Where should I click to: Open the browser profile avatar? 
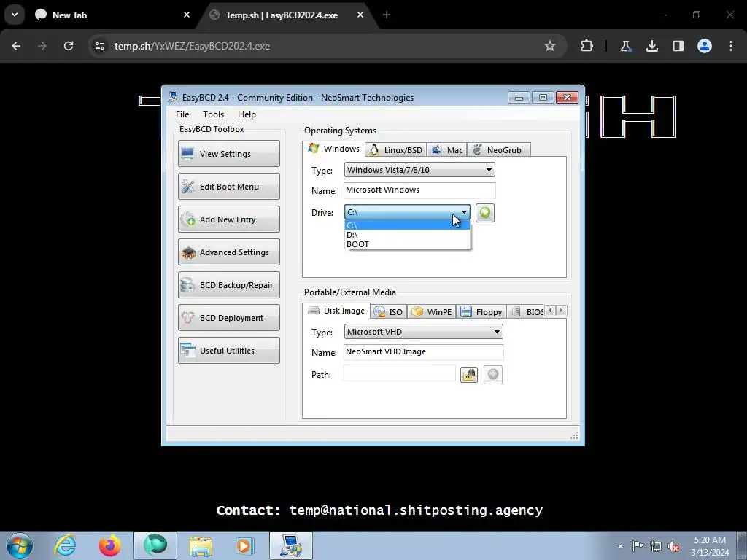pyautogui.click(x=705, y=46)
